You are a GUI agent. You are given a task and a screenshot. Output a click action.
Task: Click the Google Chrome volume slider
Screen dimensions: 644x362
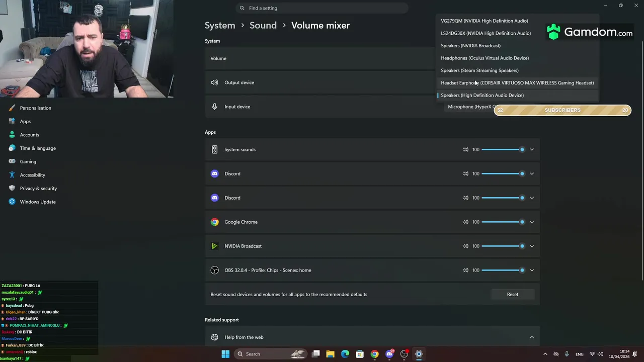(503, 222)
